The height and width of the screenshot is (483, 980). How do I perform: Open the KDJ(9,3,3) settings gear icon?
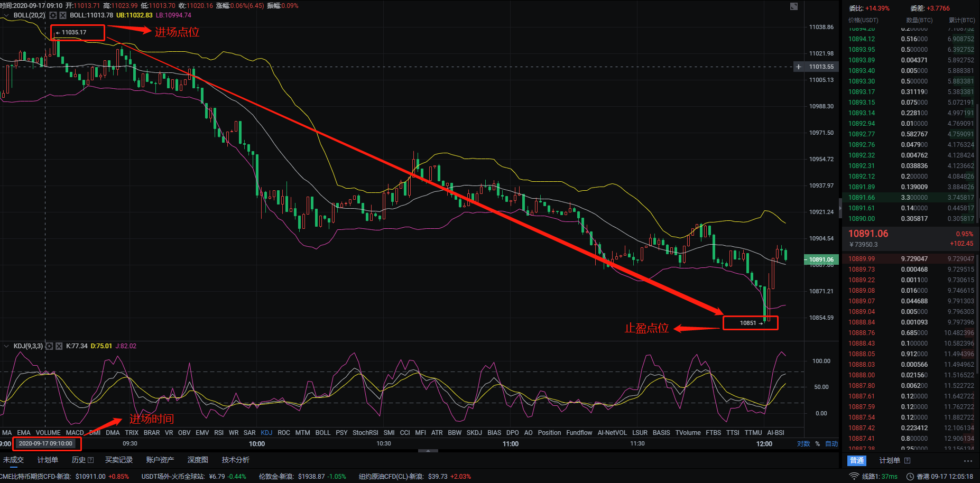point(49,346)
